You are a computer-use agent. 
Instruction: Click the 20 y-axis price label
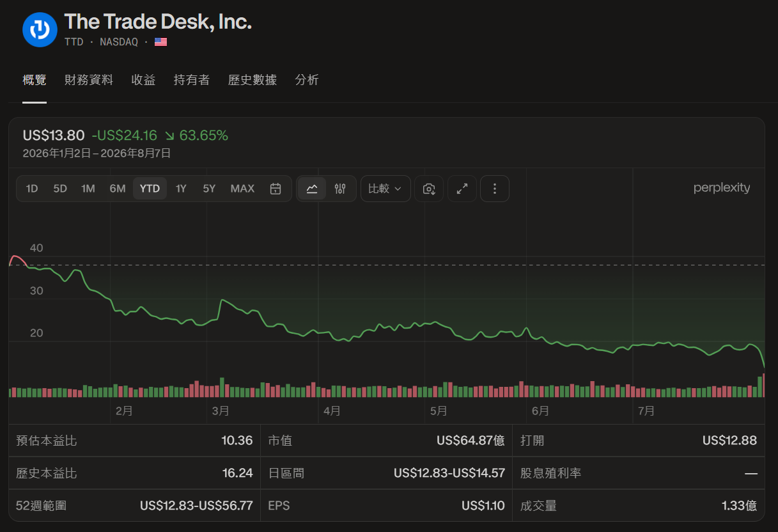36,333
